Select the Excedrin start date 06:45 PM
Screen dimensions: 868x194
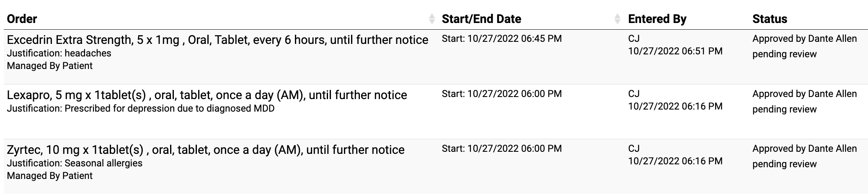(x=501, y=39)
